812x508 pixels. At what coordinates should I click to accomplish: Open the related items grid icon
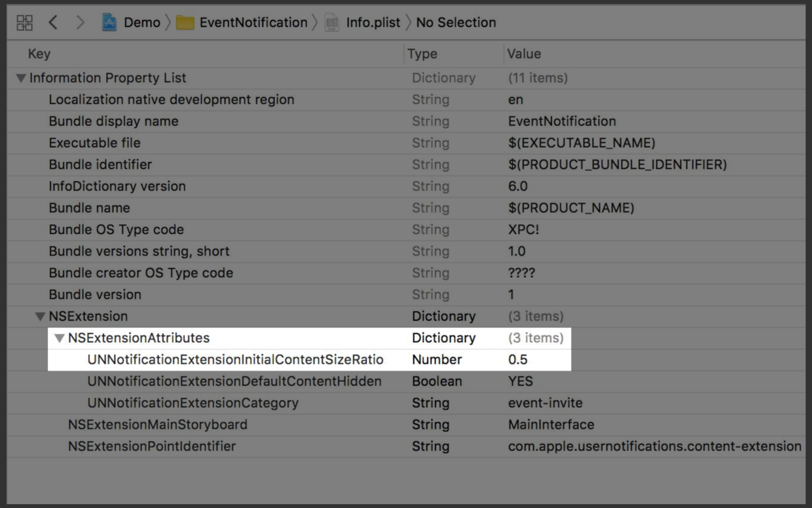tap(25, 23)
